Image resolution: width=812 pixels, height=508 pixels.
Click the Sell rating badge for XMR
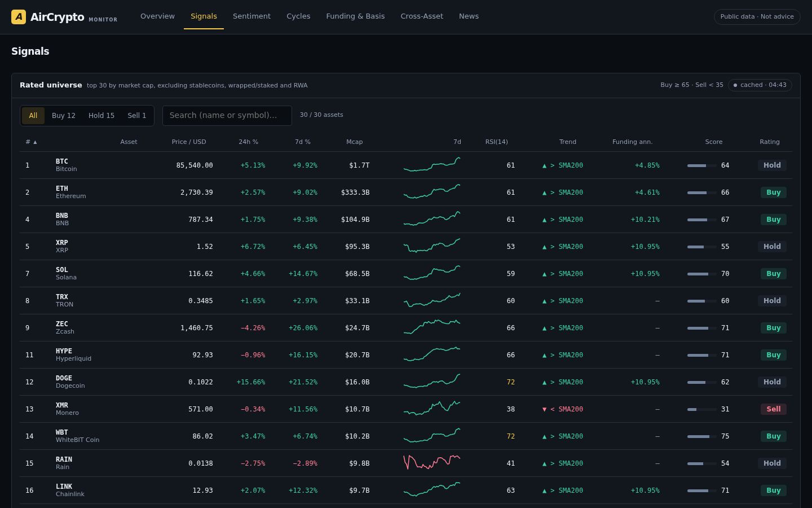click(774, 409)
